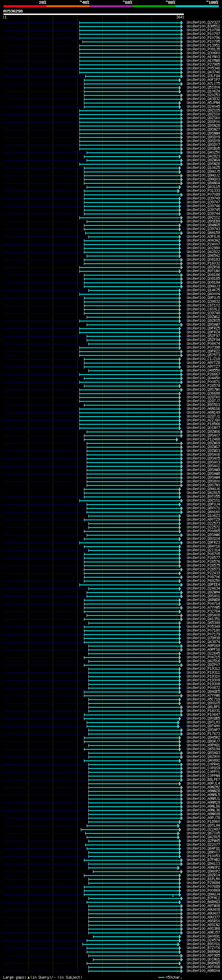Select hit label UniRef100_P18566
Screen dimensions: 222x980
tap(203, 424)
